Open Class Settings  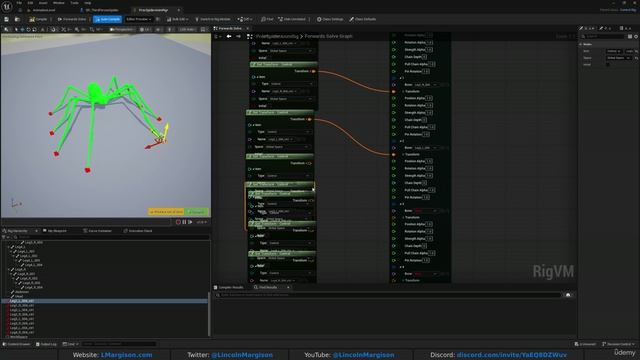point(330,19)
